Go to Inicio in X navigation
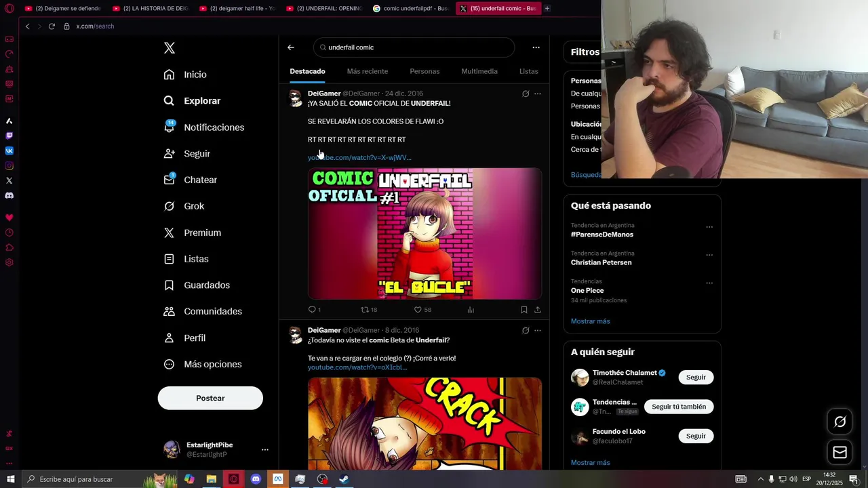Viewport: 868px width, 488px height. pos(185,75)
